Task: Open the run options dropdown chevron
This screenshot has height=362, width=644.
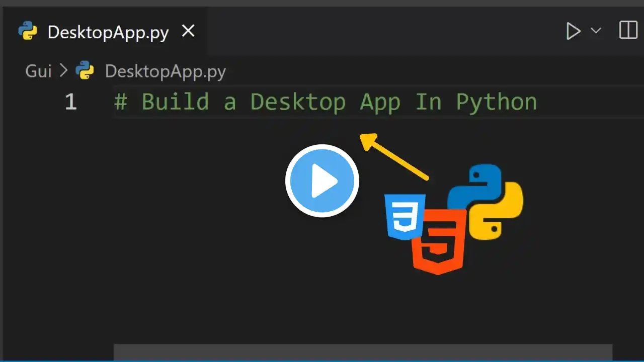Action: [596, 31]
